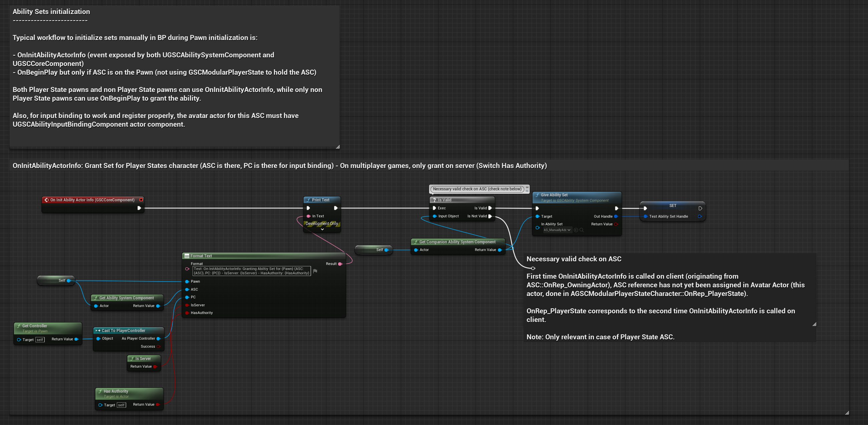Screen dimensions: 868x425
Task: Click Give Ability Set exec input pin
Action: (537, 208)
